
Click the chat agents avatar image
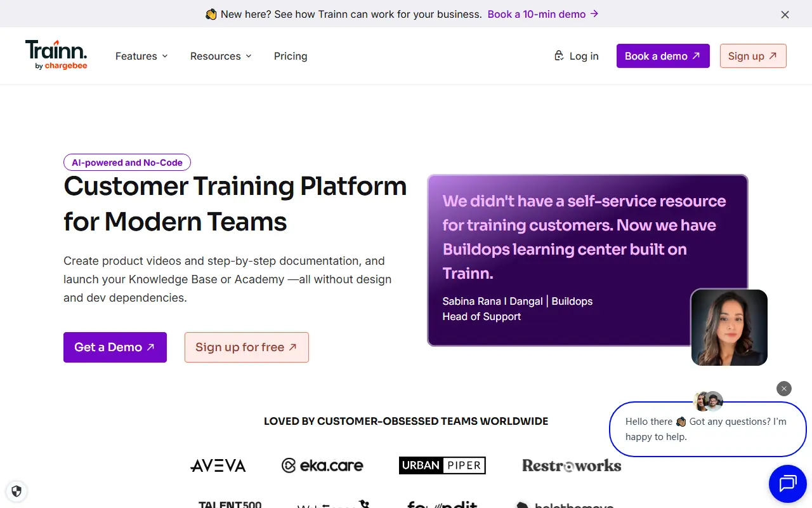click(709, 401)
